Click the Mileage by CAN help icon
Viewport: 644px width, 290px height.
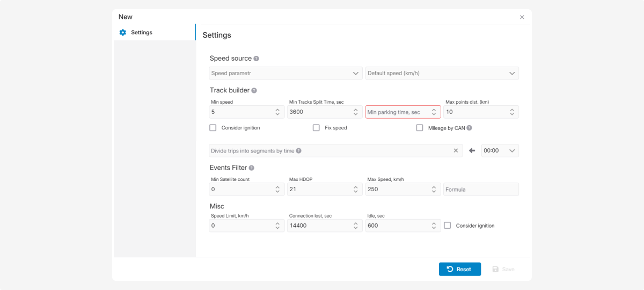coord(469,128)
